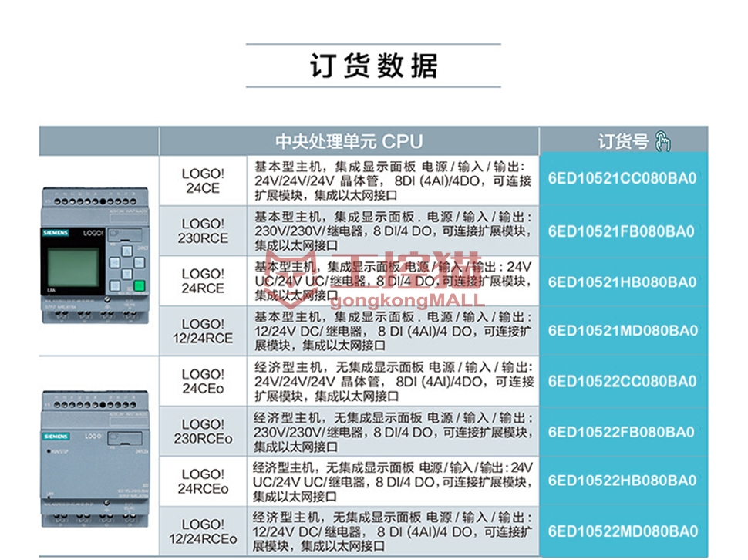Click the 订货号 column header text
Image resolution: width=748 pixels, height=560 pixels.
coord(623,141)
